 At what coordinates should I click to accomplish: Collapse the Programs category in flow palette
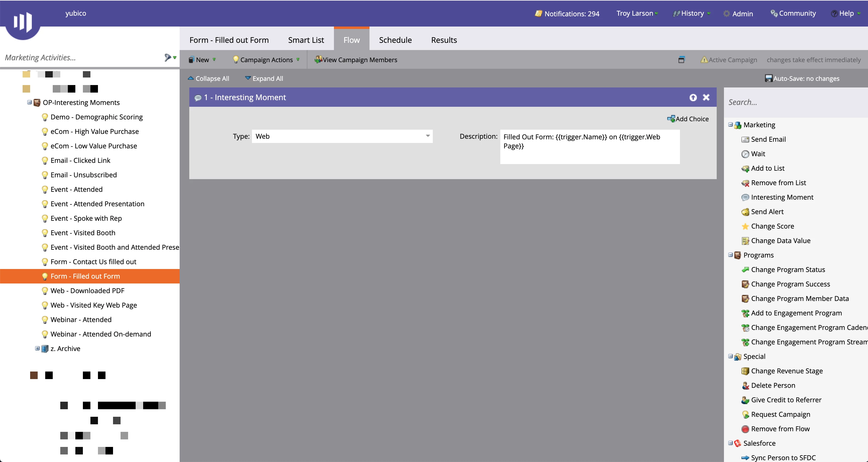click(730, 255)
